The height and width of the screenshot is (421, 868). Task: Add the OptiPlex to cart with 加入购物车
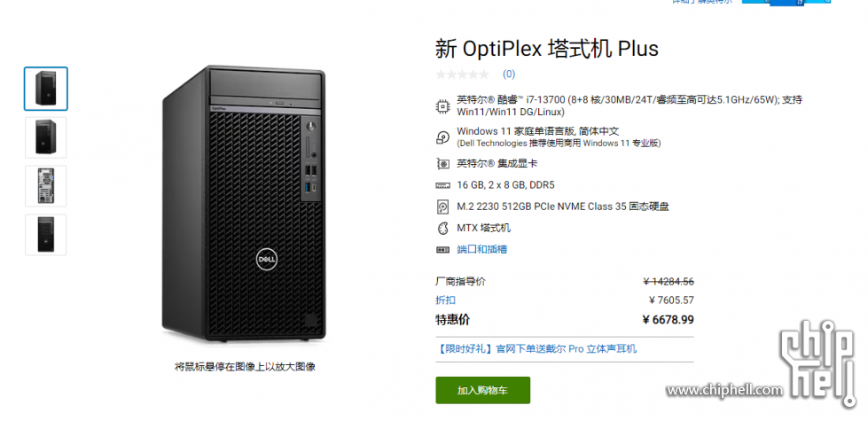[x=482, y=390]
